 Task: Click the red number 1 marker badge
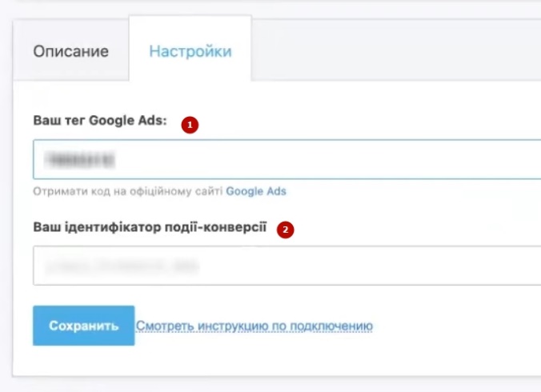click(189, 125)
